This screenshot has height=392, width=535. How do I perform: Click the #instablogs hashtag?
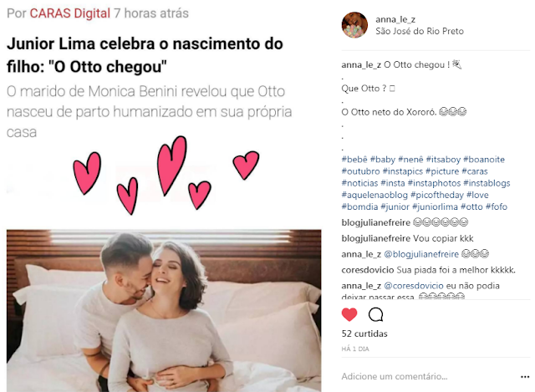(x=487, y=183)
